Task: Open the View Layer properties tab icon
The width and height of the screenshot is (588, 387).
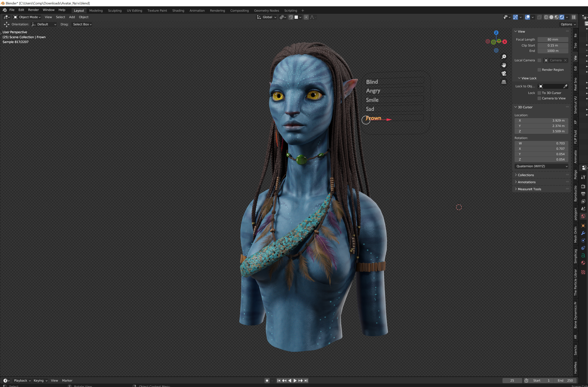Action: click(x=583, y=201)
